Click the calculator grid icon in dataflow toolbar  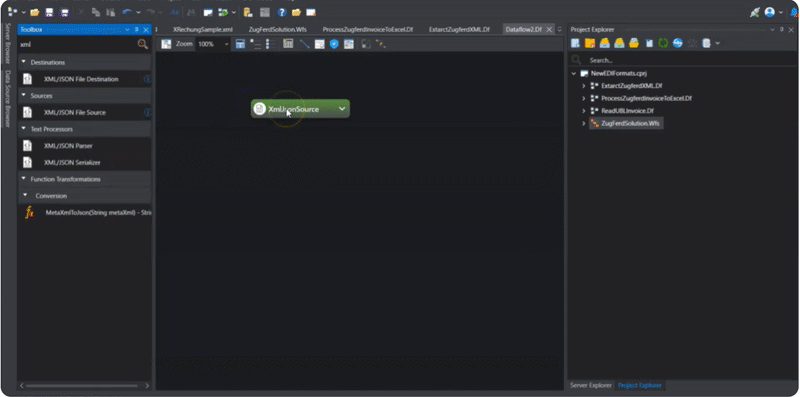pos(288,44)
